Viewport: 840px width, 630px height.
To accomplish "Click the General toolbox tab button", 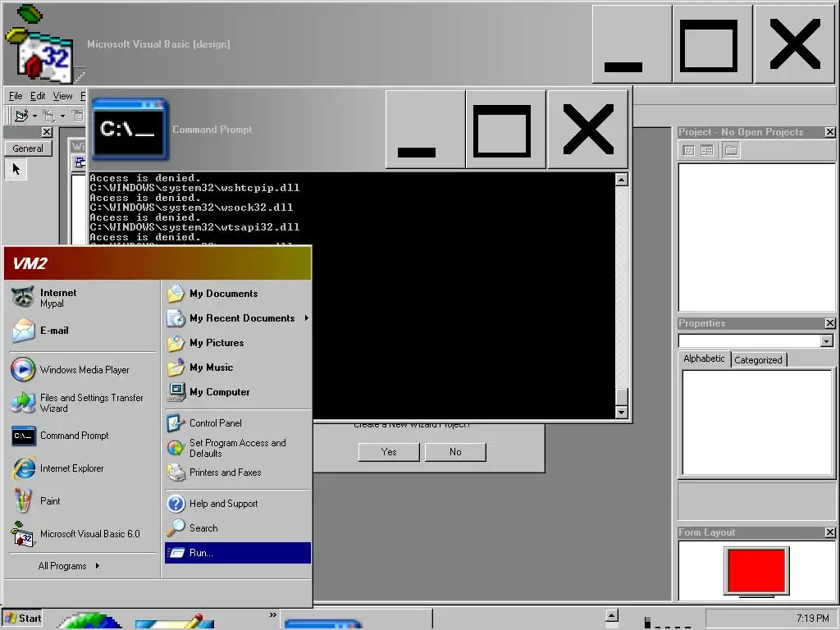I will tap(28, 148).
